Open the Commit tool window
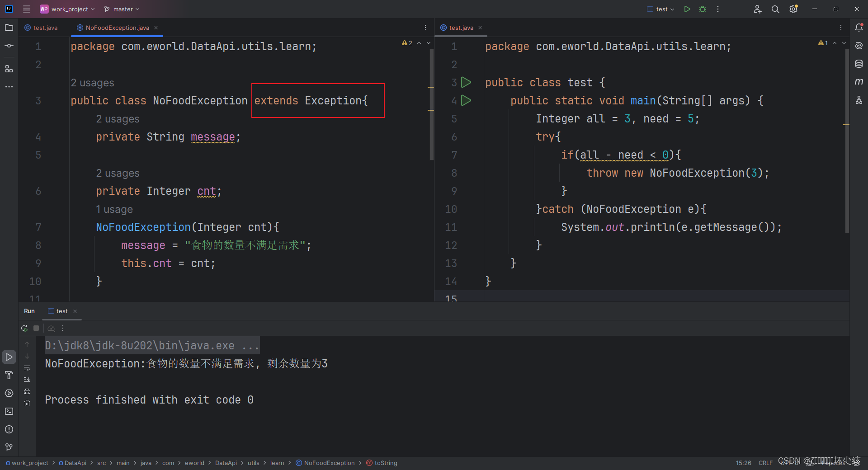This screenshot has height=470, width=868. coord(9,46)
